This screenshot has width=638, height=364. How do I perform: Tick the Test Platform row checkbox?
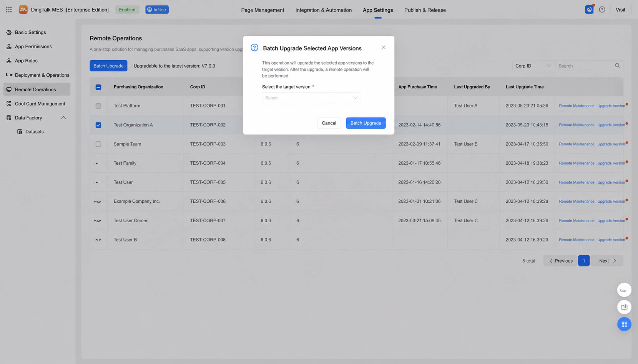[98, 106]
